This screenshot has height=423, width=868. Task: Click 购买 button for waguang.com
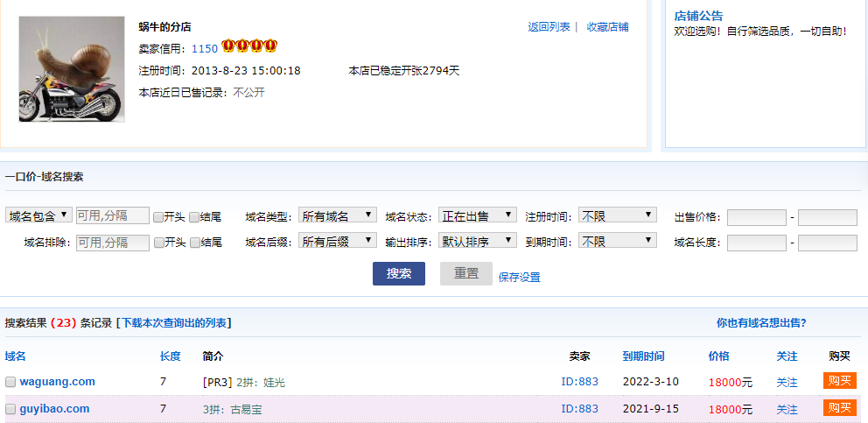coord(839,381)
